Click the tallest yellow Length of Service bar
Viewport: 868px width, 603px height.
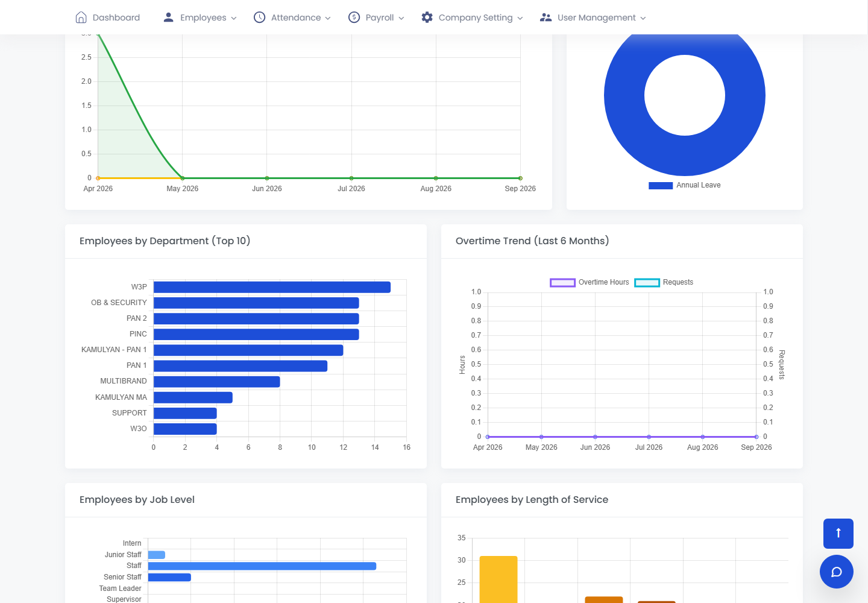coord(498,579)
